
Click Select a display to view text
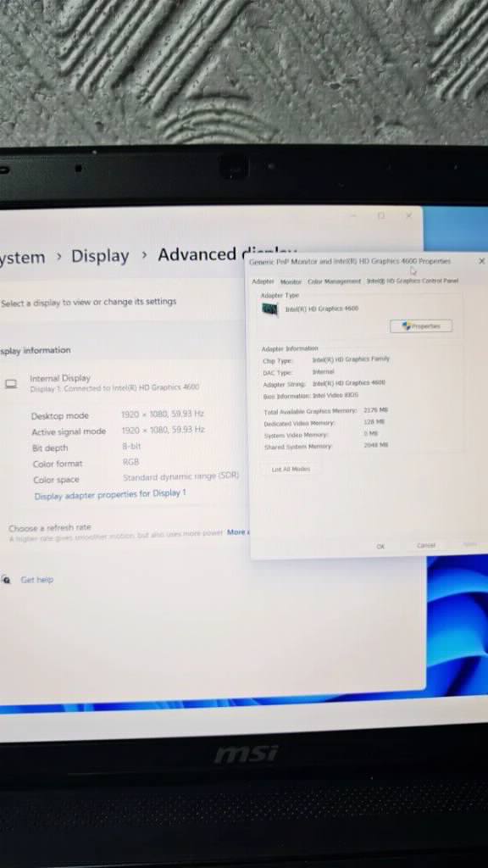[x=88, y=303]
